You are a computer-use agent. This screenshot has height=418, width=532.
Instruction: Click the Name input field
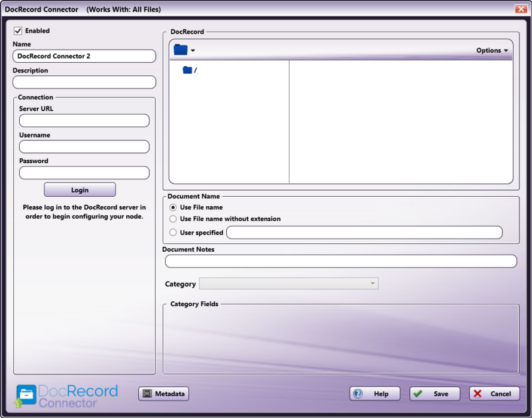coord(84,56)
